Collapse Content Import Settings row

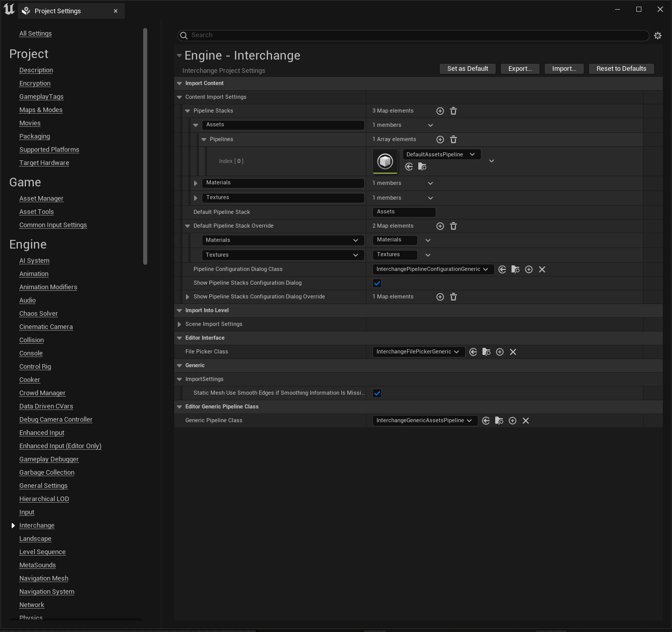pos(179,97)
